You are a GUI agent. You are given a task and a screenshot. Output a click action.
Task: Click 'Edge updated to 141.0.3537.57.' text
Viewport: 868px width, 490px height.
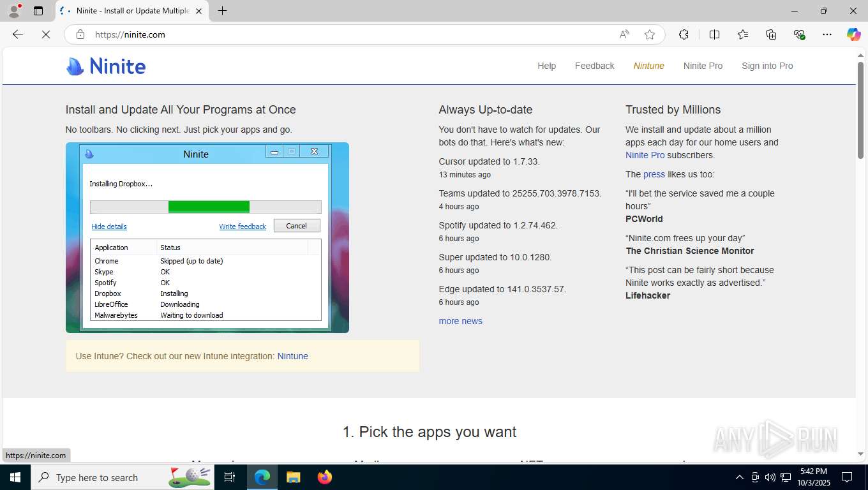tap(502, 289)
